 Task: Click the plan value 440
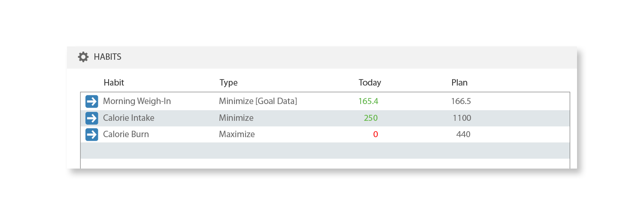pos(463,134)
